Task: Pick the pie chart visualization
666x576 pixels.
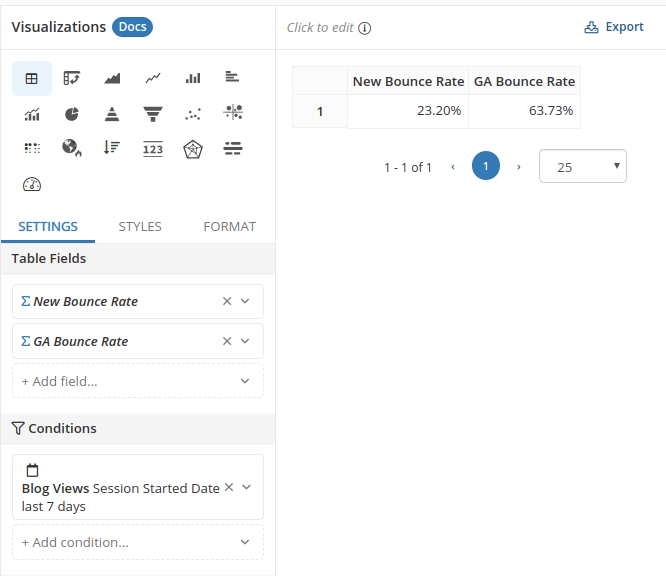Action: 72,114
